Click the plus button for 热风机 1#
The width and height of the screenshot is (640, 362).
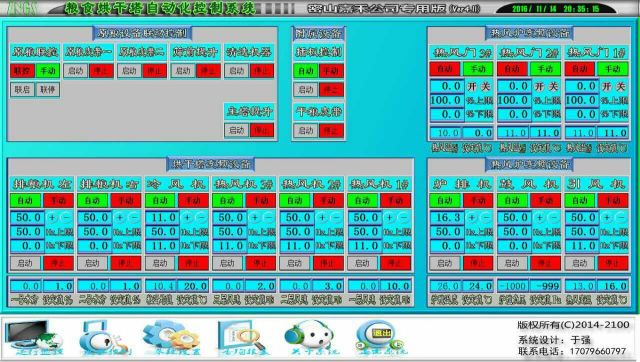(390, 218)
